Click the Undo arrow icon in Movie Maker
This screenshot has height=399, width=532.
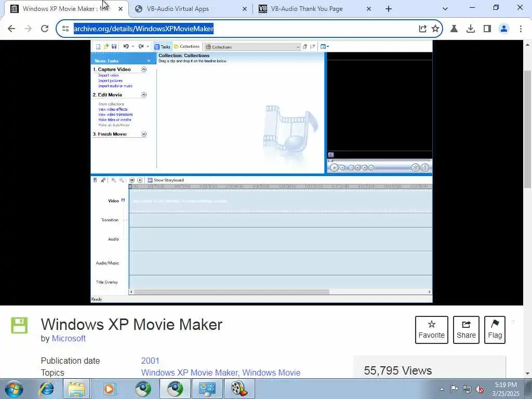126,46
